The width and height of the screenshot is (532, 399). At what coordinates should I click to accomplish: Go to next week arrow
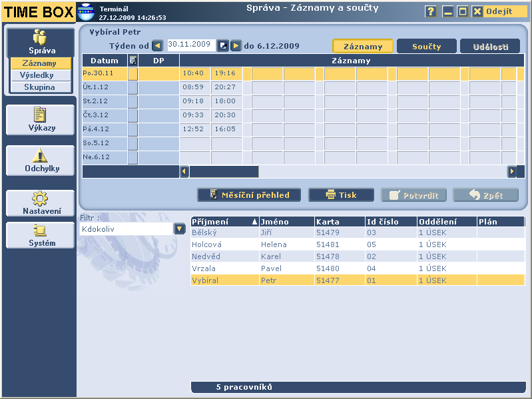click(x=236, y=45)
